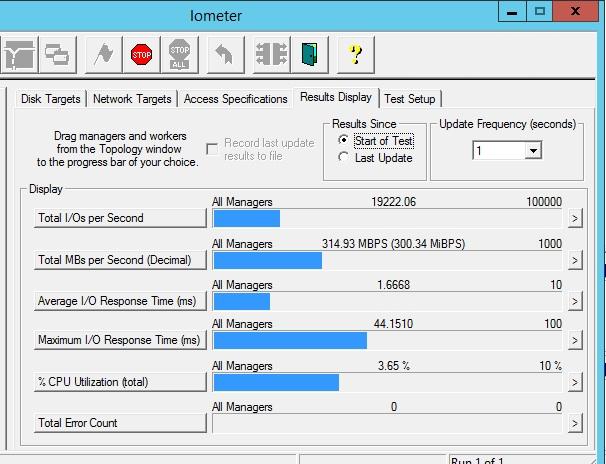
Task: Stop the current test with red STOP icon
Action: pyautogui.click(x=141, y=54)
